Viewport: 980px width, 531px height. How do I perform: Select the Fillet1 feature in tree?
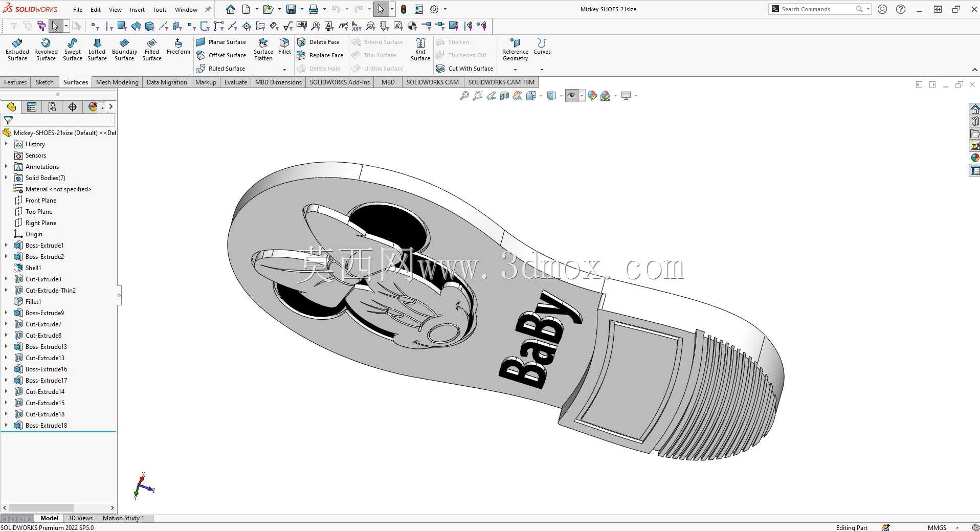click(x=28, y=302)
